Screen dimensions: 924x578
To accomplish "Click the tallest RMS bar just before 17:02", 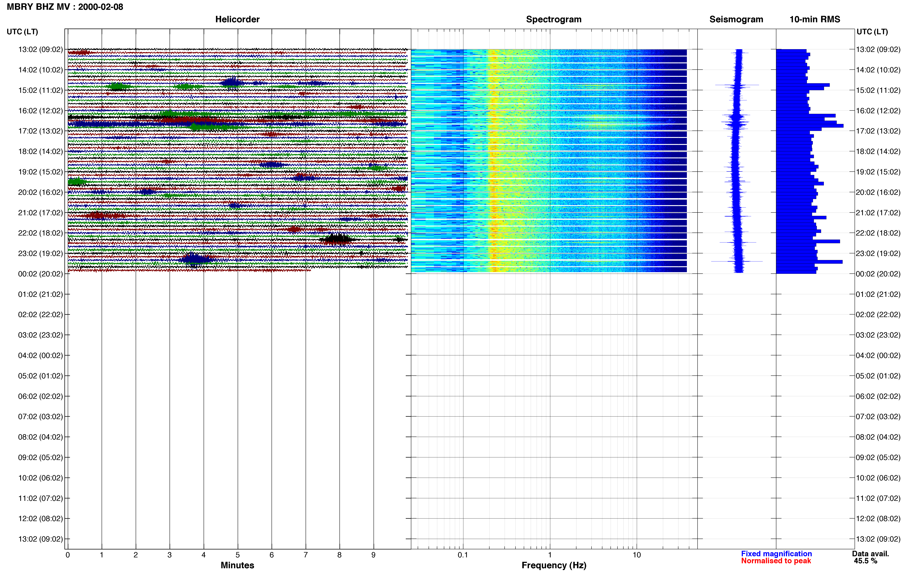I will coord(810,126).
